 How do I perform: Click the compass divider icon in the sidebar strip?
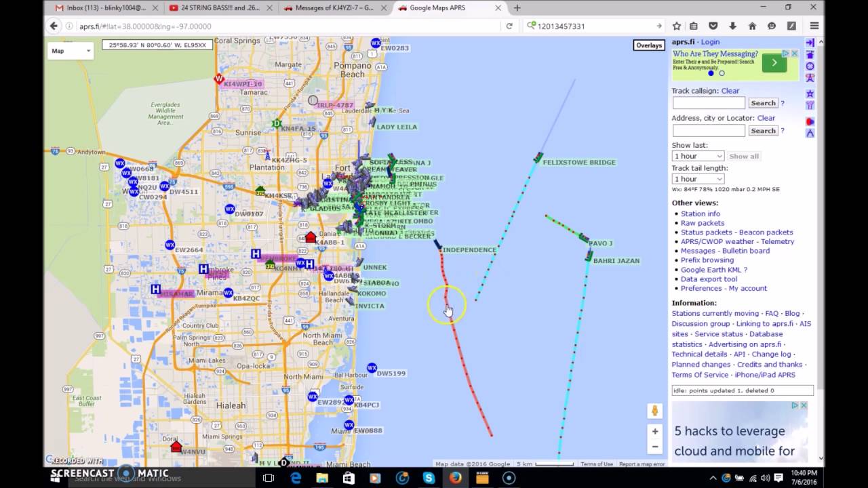click(x=810, y=134)
